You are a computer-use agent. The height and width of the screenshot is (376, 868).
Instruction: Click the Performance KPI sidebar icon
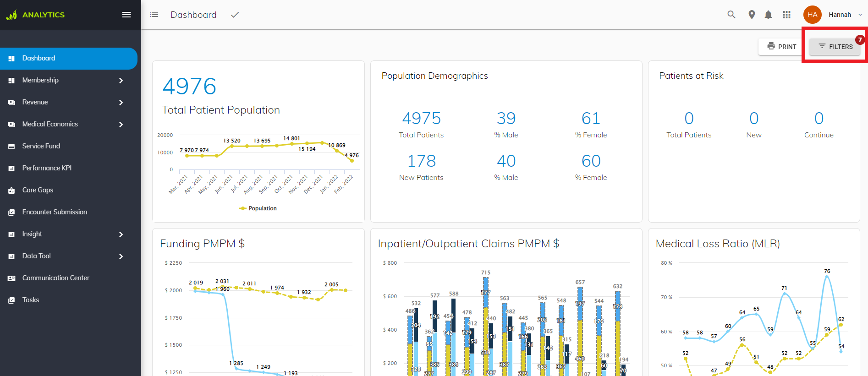click(11, 169)
